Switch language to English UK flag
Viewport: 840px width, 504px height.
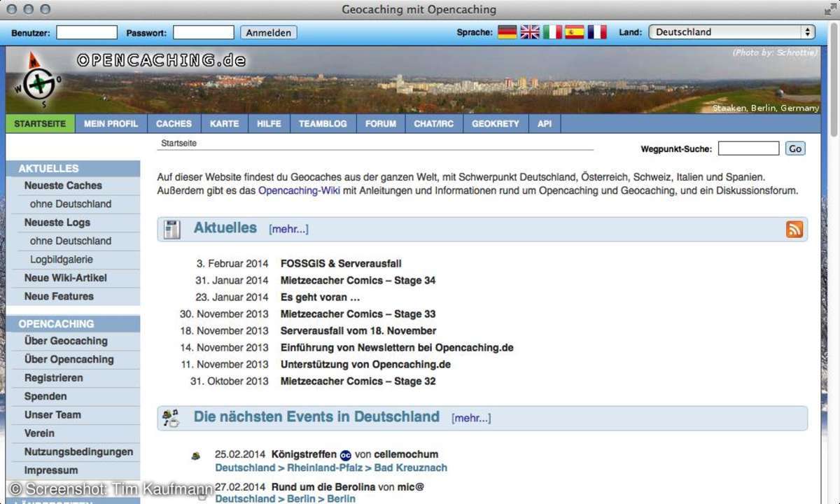tap(530, 32)
